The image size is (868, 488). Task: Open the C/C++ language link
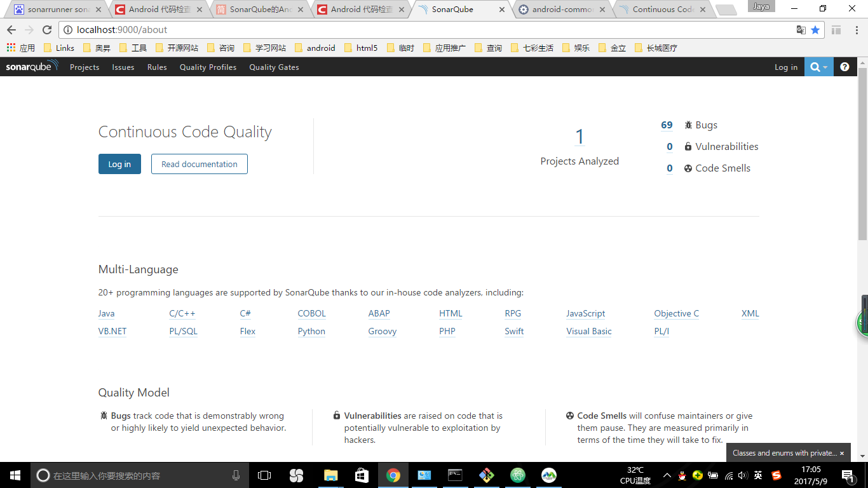pyautogui.click(x=182, y=313)
